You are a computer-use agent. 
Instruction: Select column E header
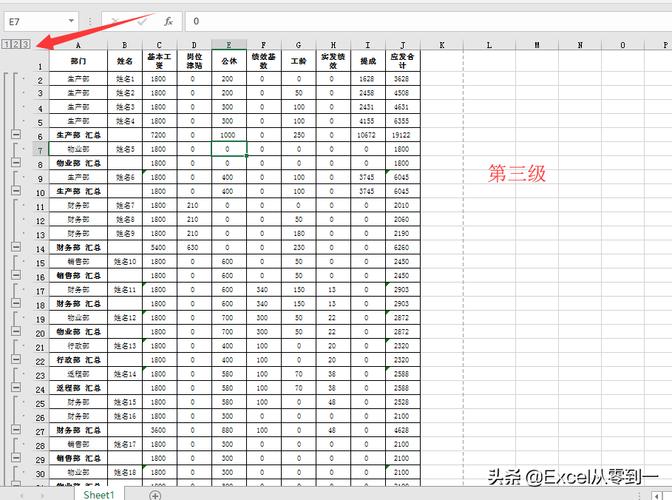pyautogui.click(x=229, y=45)
